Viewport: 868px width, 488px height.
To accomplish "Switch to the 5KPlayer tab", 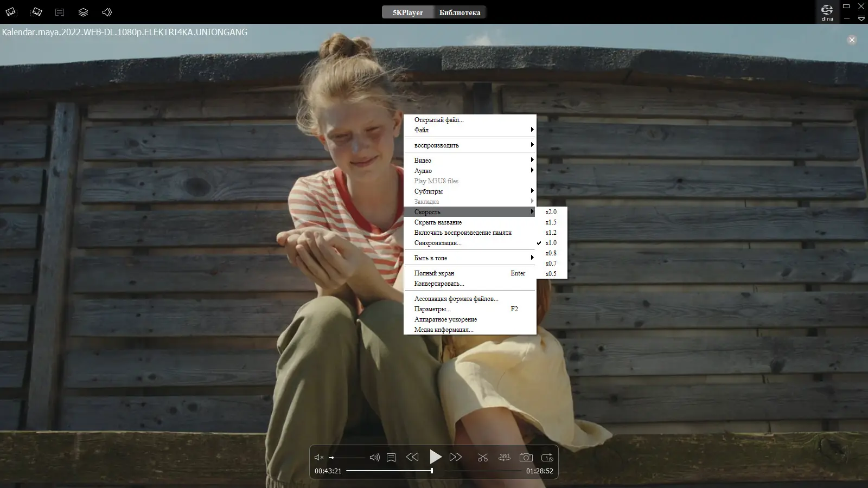I will (x=408, y=12).
